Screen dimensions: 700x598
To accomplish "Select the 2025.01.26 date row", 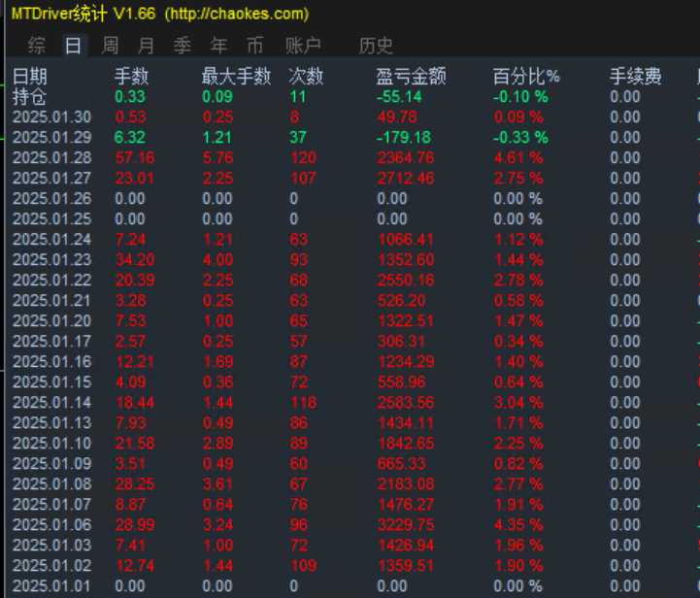I will (x=51, y=199).
